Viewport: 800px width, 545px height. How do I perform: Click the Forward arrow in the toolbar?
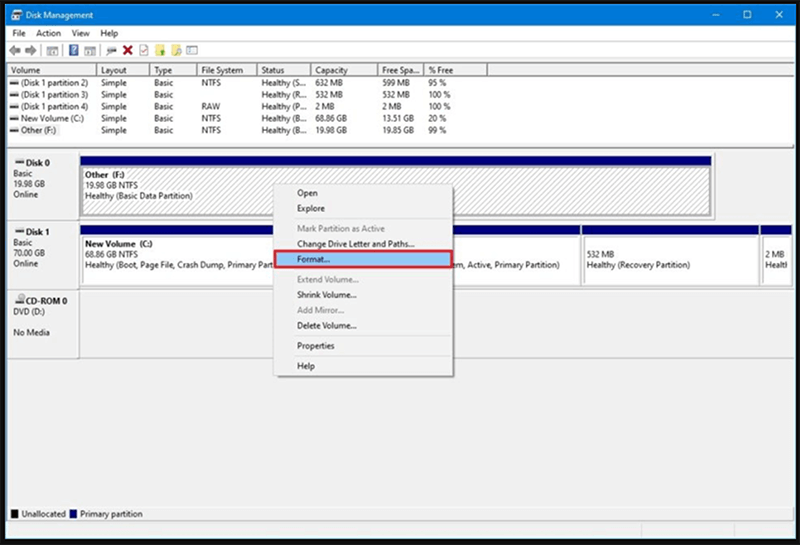coord(30,50)
